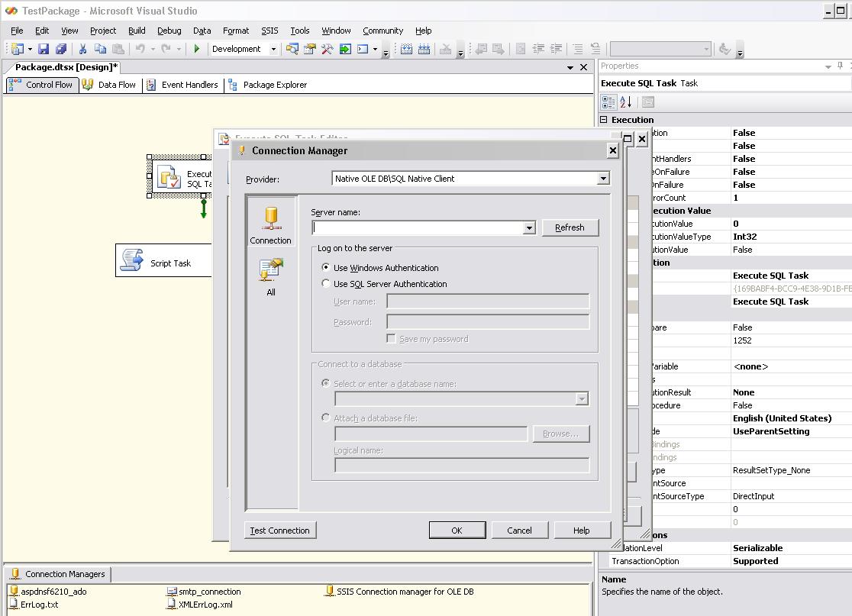Click the Refresh button beside server name
This screenshot has width=852, height=616.
pos(570,227)
